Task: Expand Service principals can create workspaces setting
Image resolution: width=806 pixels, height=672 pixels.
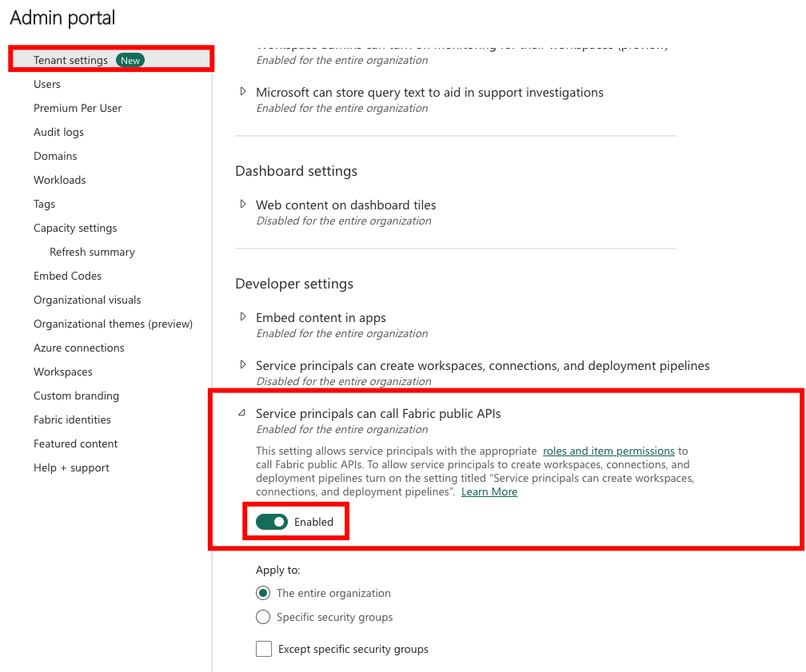Action: pyautogui.click(x=243, y=365)
